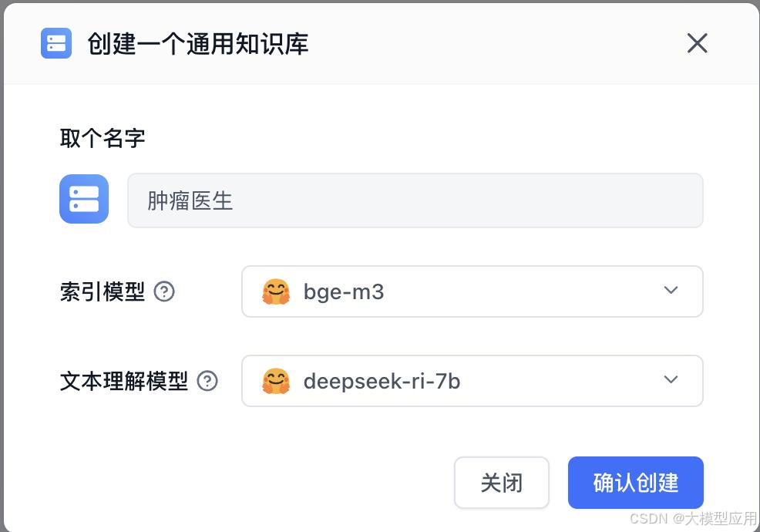This screenshot has width=760, height=532.
Task: Click inside the 肿瘤医生 name input field
Action: click(415, 200)
